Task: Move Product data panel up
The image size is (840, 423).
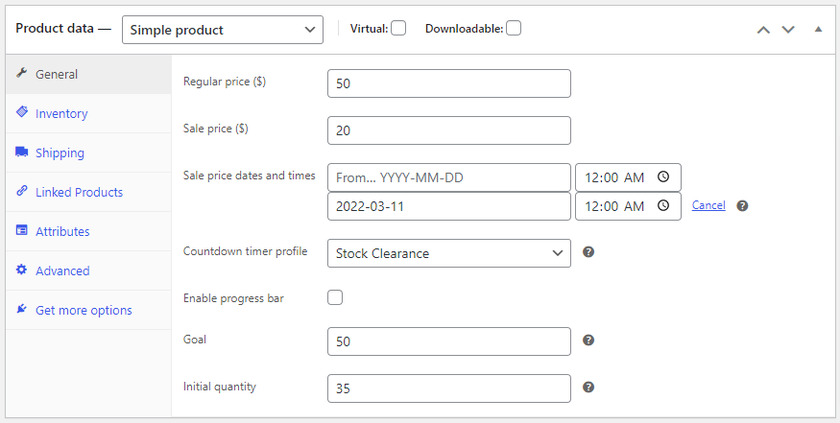Action: (x=763, y=29)
